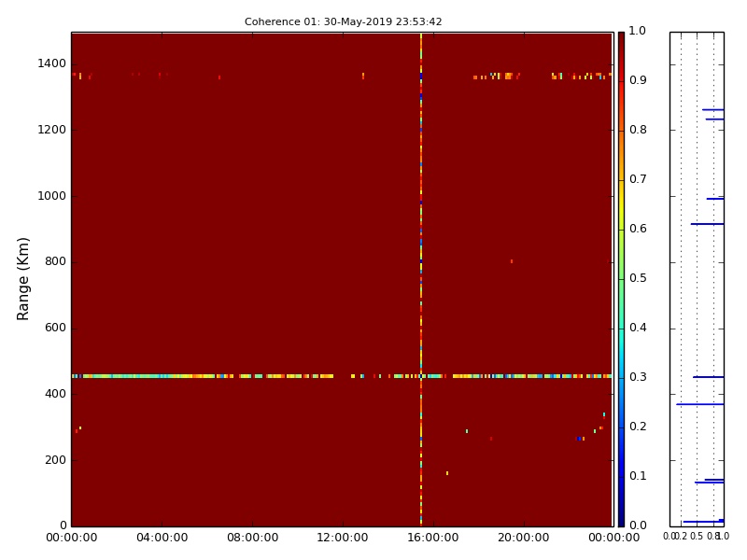Click the 1200 range tick label

[x=51, y=130]
